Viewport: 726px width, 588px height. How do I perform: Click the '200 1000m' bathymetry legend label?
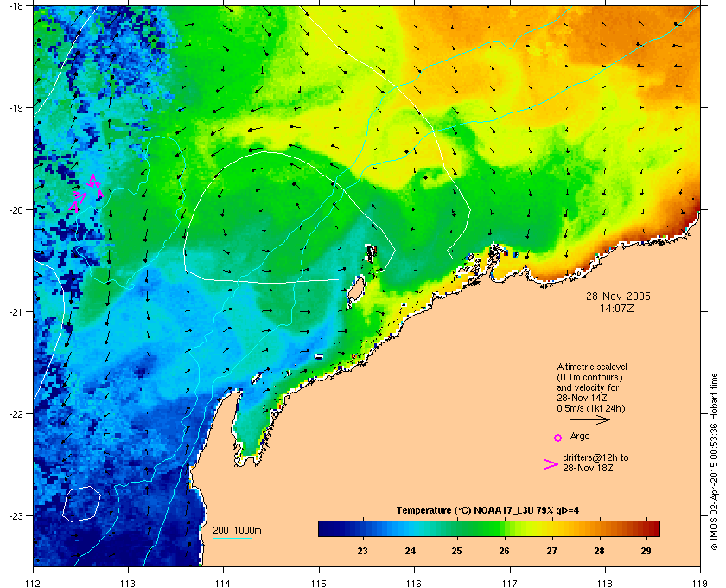(x=237, y=530)
